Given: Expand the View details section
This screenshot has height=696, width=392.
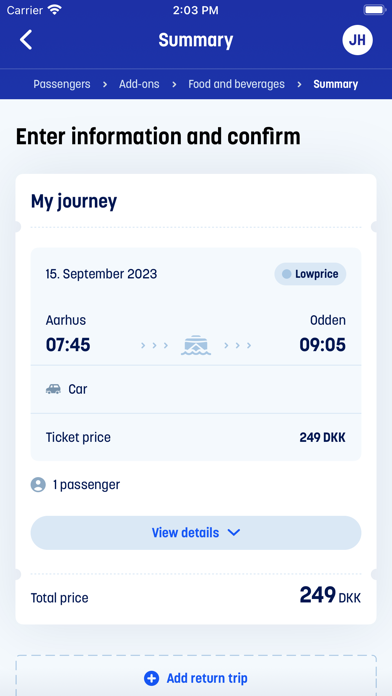Looking at the screenshot, I should pos(196,533).
